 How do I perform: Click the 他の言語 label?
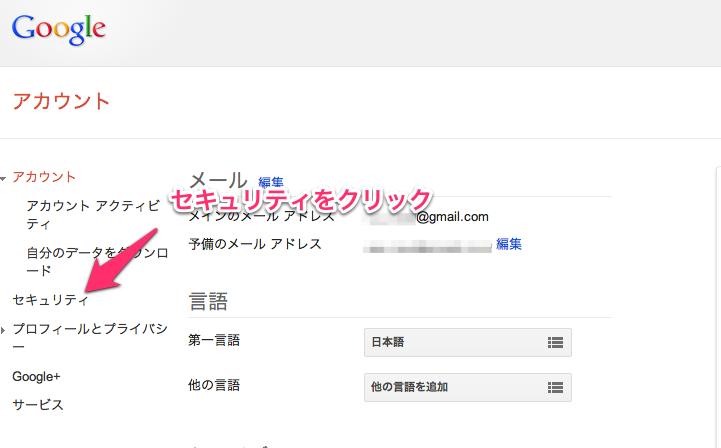[x=214, y=385]
